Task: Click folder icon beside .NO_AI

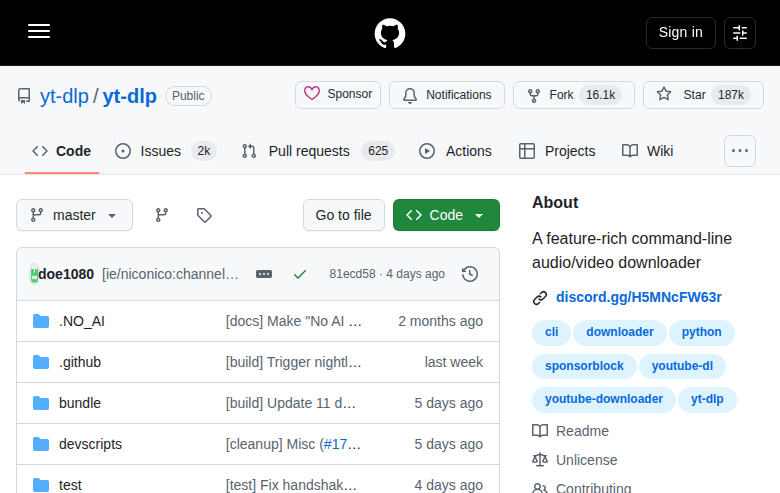Action: 41,321
